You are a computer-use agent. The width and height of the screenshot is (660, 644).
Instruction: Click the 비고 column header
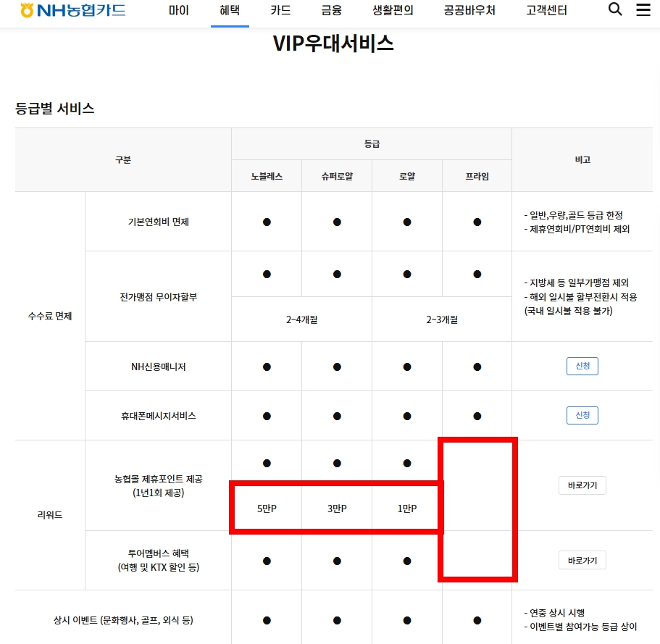582,159
